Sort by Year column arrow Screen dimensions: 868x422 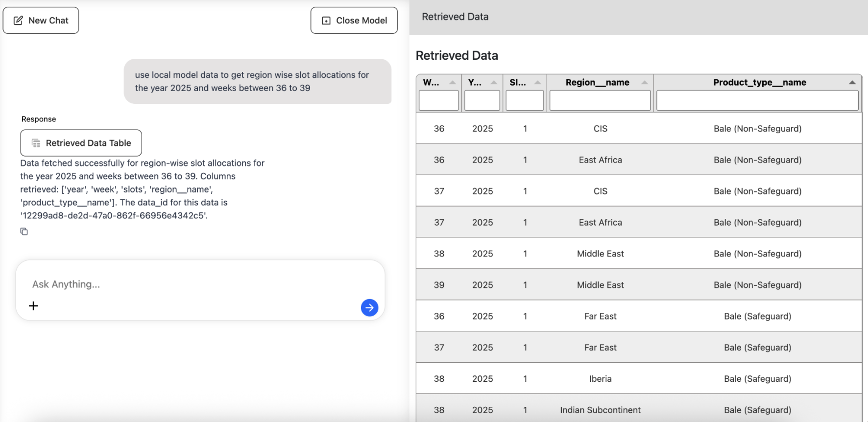[x=493, y=83]
